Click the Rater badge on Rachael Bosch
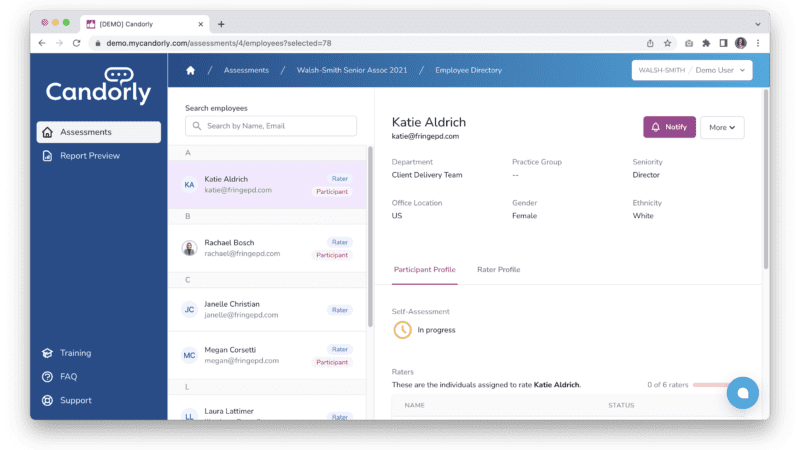This screenshot has width=800, height=450. tap(340, 242)
